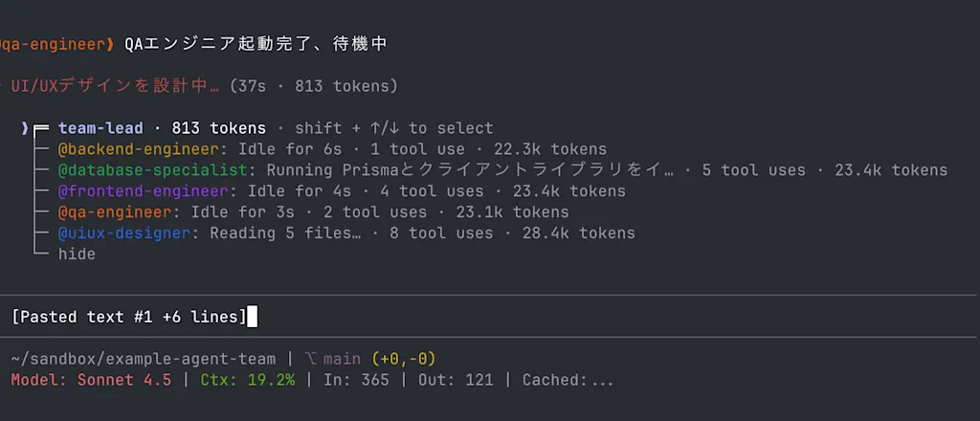This screenshot has width=980, height=421.
Task: Select the @database-specialist agent row
Action: (502, 170)
